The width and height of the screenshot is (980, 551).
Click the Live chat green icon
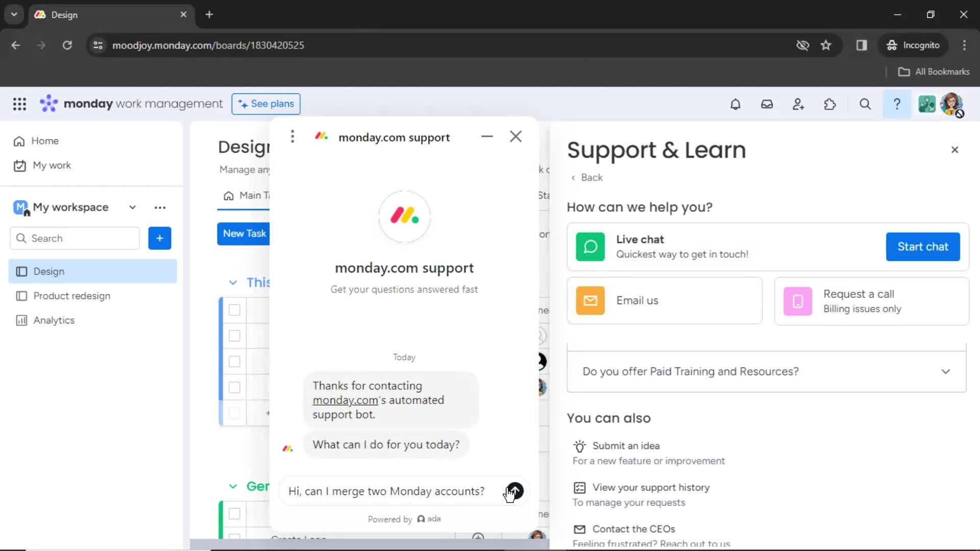tap(590, 246)
